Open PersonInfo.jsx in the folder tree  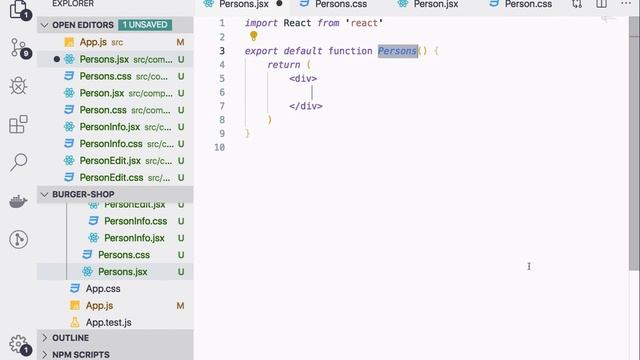[115, 238]
